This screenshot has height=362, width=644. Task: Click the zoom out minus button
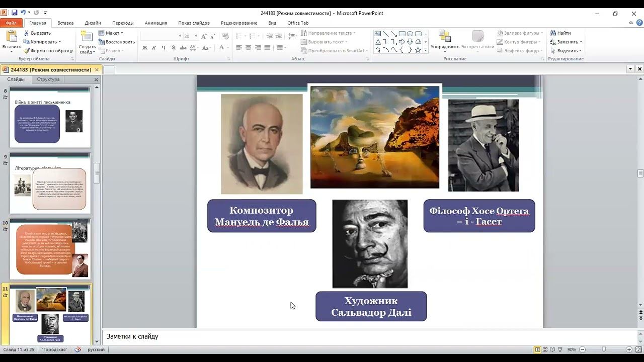(x=583, y=349)
